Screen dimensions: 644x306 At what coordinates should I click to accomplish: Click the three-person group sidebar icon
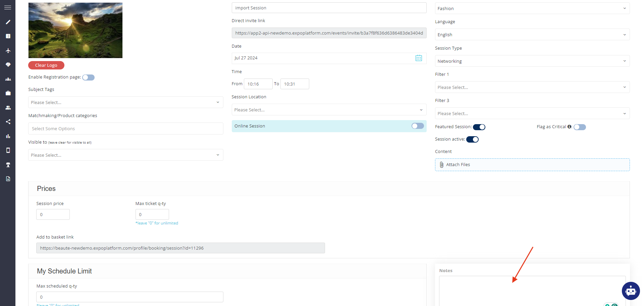click(x=8, y=79)
